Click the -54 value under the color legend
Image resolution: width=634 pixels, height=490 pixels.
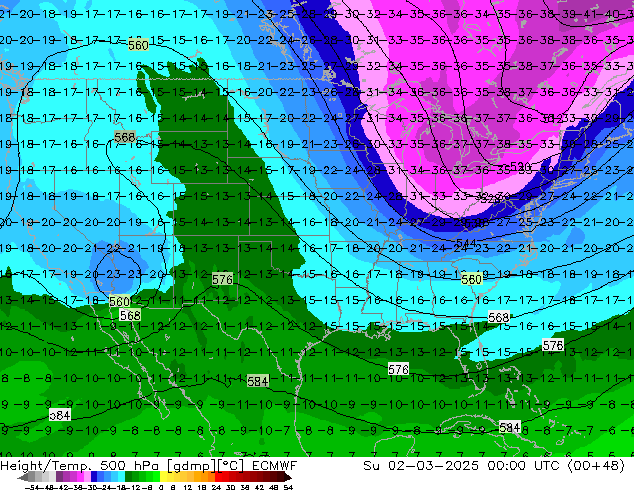point(32,487)
